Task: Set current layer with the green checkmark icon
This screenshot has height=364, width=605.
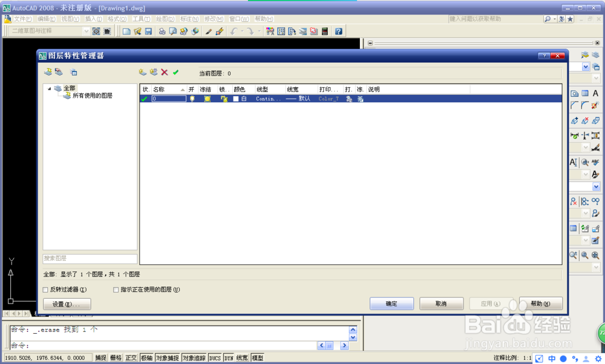Action: click(175, 72)
